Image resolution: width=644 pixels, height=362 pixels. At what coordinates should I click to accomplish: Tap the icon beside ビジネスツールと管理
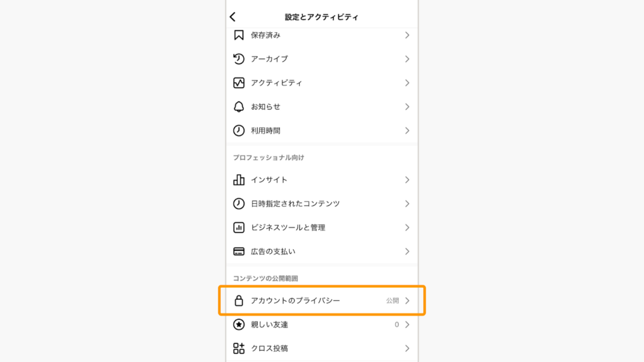[238, 228]
